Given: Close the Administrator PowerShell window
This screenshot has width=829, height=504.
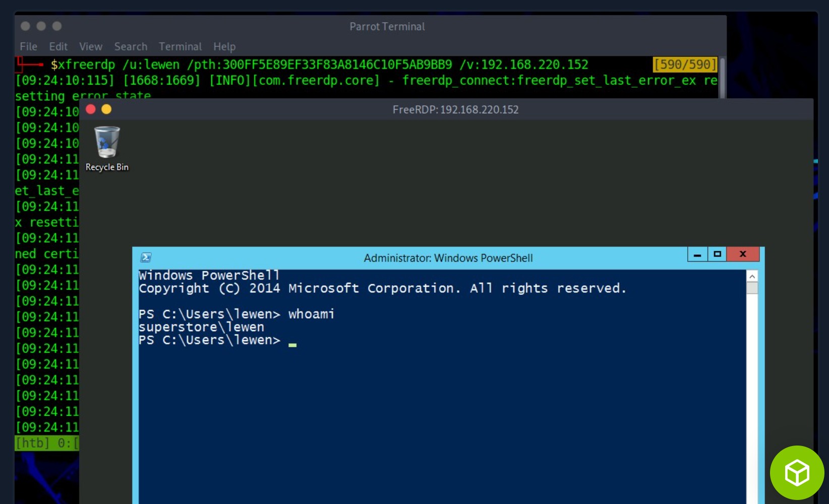Looking at the screenshot, I should 743,254.
